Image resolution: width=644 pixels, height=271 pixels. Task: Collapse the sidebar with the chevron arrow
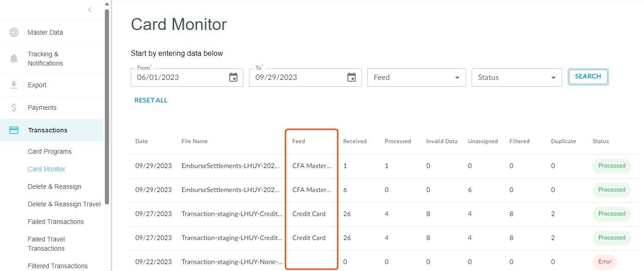point(90,10)
